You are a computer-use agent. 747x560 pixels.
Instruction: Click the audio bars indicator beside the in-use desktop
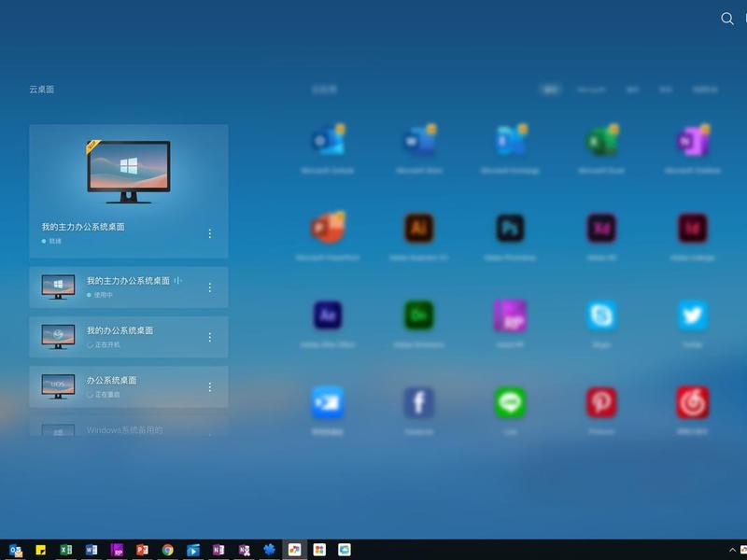tap(177, 281)
